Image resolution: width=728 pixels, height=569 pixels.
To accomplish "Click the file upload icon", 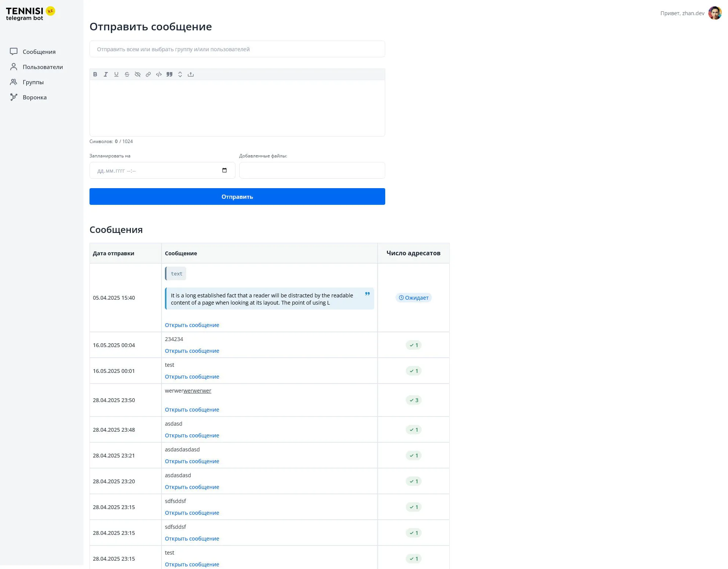I will [191, 74].
